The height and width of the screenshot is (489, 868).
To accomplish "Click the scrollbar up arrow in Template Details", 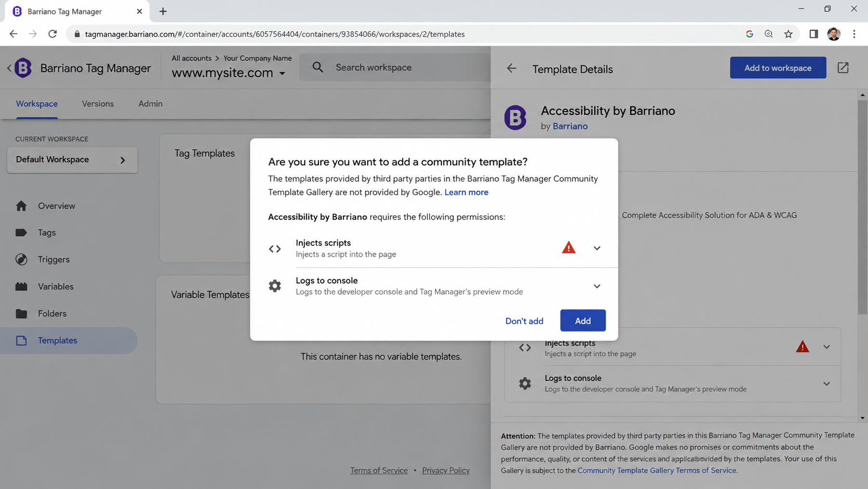I will 862,95.
